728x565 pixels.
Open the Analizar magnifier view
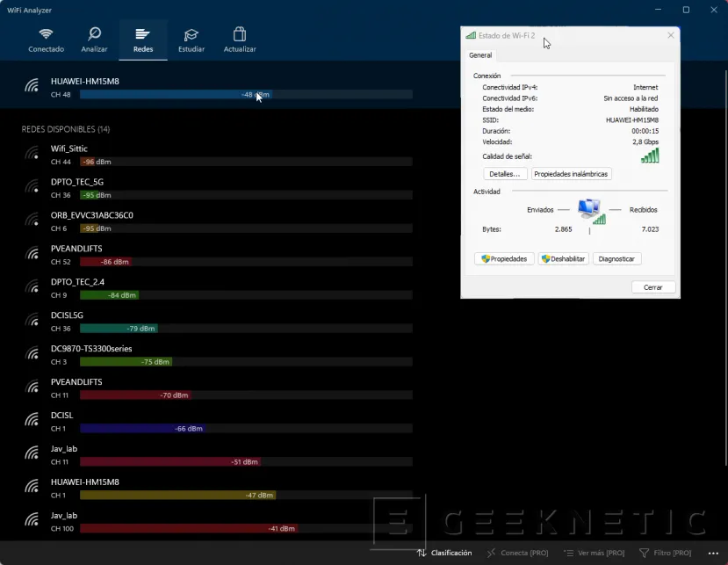click(x=94, y=40)
